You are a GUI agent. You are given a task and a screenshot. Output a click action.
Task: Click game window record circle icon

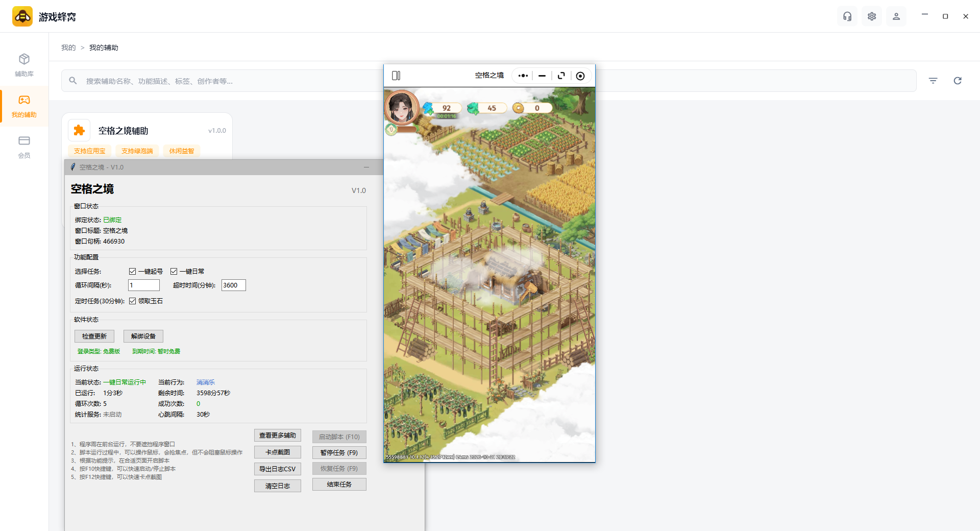click(580, 76)
